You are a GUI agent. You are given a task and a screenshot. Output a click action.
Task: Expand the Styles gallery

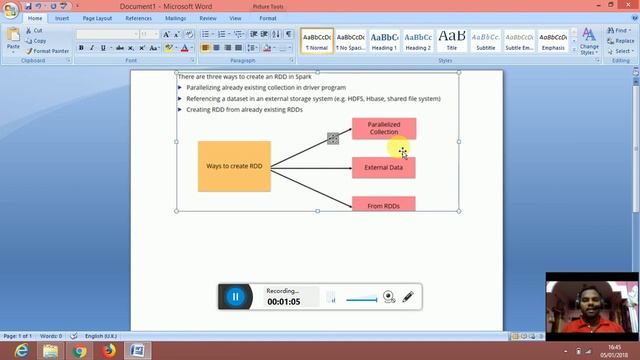click(574, 50)
